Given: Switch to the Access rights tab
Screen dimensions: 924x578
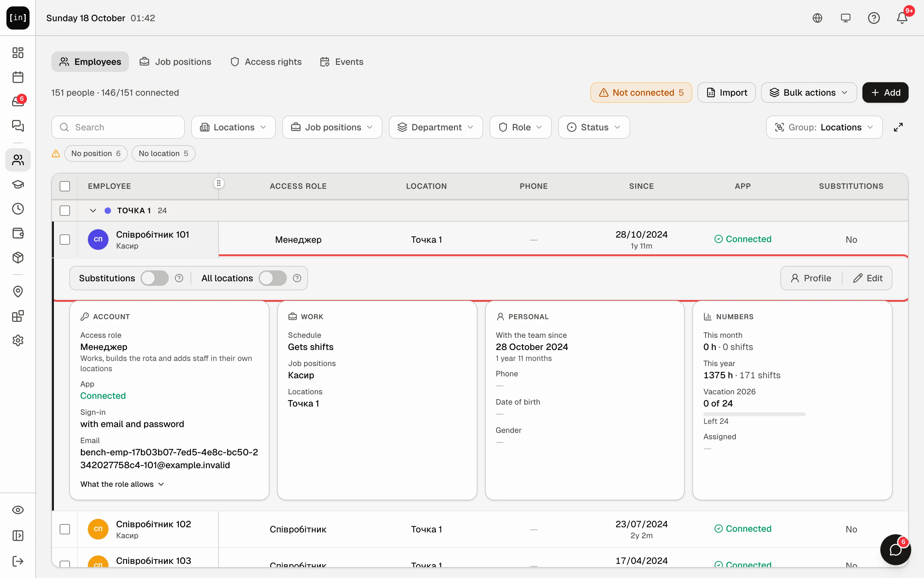Looking at the screenshot, I should click(x=266, y=62).
